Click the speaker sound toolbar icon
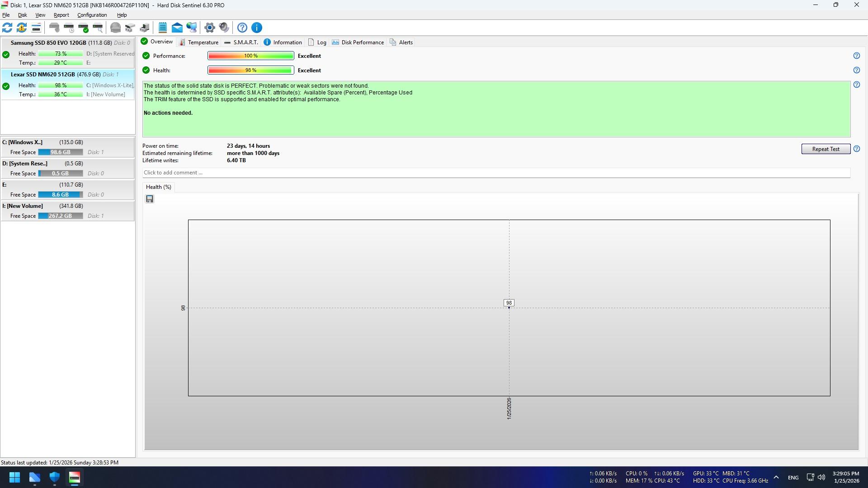This screenshot has height=488, width=868. (x=224, y=28)
